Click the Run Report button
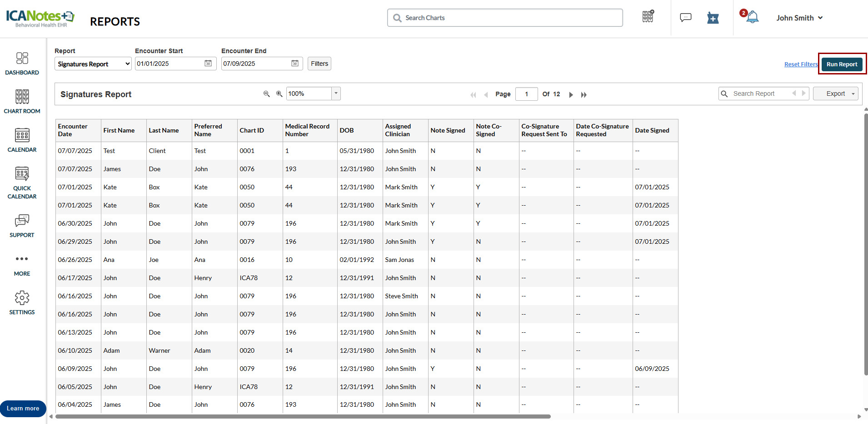The width and height of the screenshot is (868, 424). pyautogui.click(x=842, y=64)
